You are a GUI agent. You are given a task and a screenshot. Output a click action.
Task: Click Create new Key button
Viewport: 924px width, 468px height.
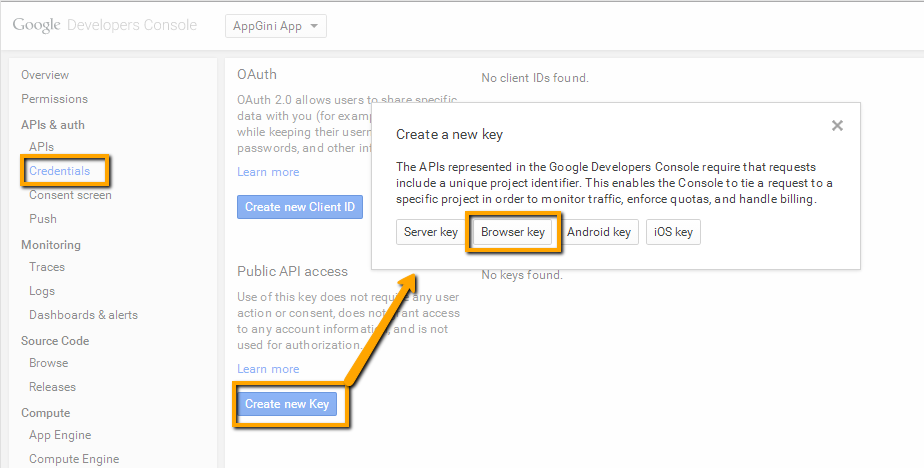point(287,404)
